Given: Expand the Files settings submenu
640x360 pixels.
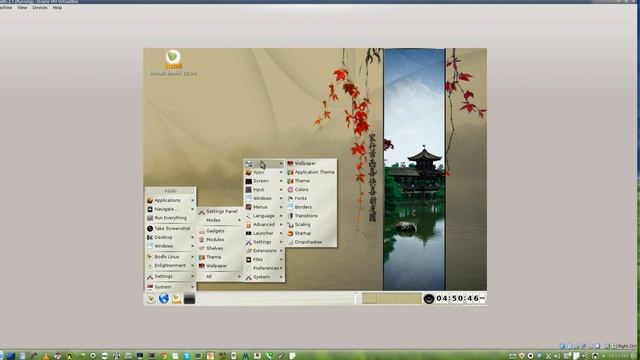Looking at the screenshot, I should pyautogui.click(x=264, y=259).
